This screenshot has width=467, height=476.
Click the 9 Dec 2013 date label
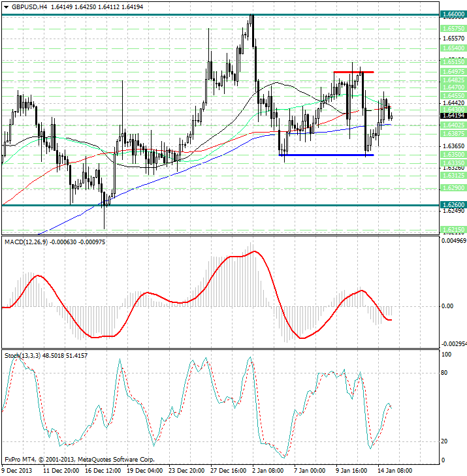(17, 471)
